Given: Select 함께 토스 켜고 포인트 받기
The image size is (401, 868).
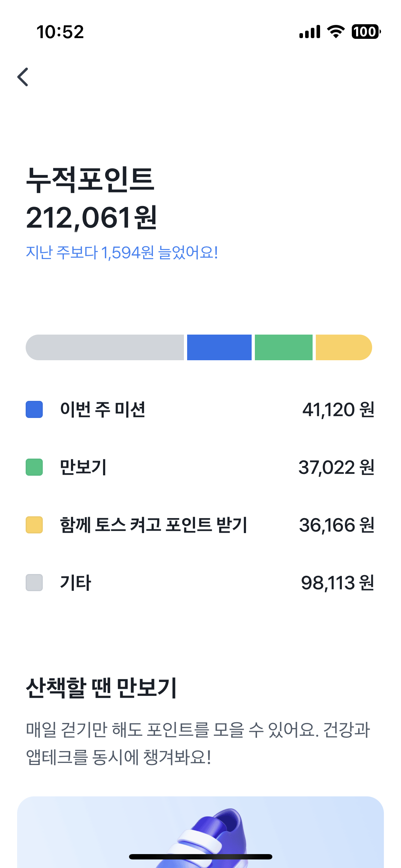Looking at the screenshot, I should click(x=153, y=525).
